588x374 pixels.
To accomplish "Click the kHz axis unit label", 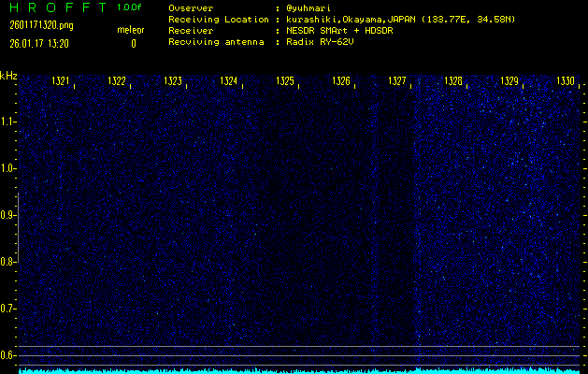I will tap(8, 76).
